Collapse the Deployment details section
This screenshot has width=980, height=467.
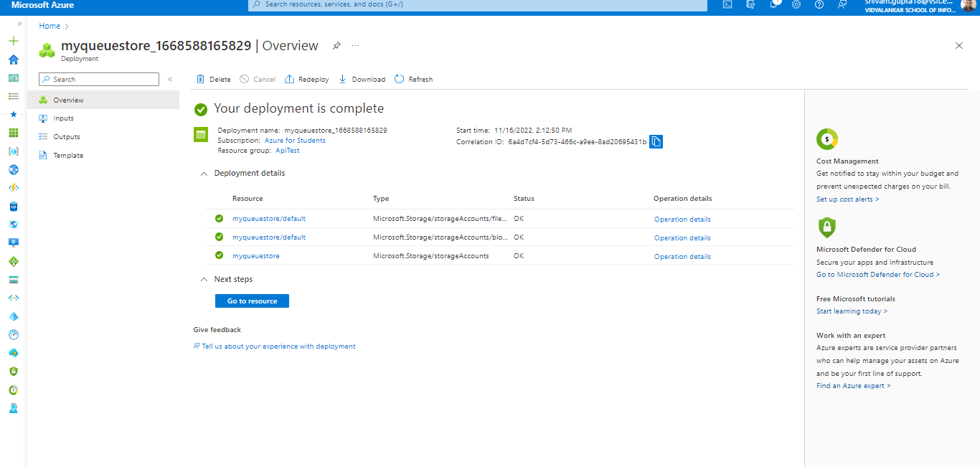(x=204, y=174)
